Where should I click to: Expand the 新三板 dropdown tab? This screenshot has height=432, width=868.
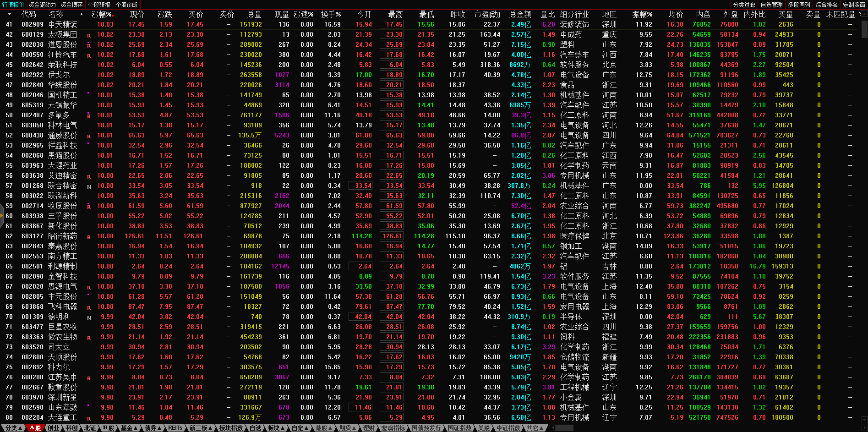point(201,428)
